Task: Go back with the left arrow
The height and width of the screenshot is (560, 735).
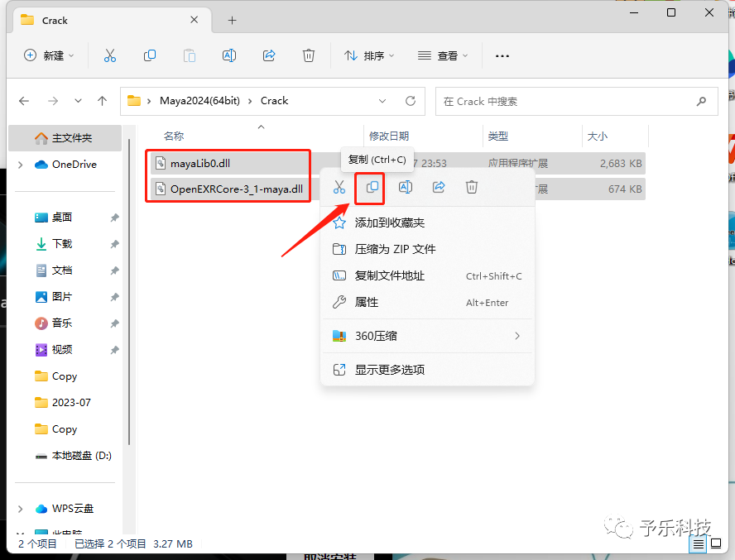Action: [24, 101]
